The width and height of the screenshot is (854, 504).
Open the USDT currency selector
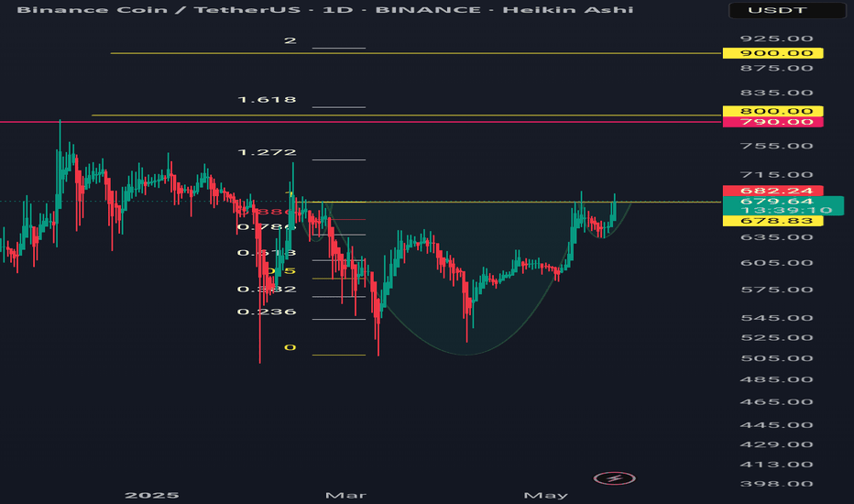click(787, 10)
